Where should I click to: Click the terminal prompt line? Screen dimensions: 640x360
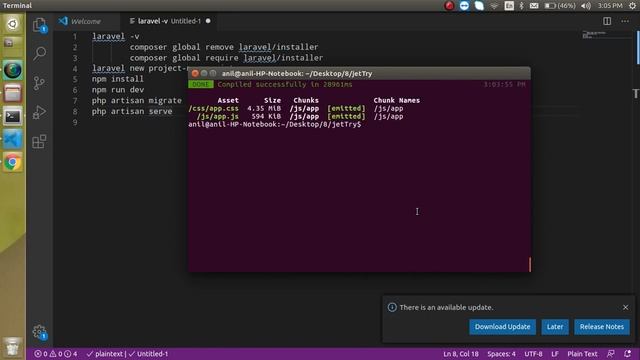click(x=274, y=124)
